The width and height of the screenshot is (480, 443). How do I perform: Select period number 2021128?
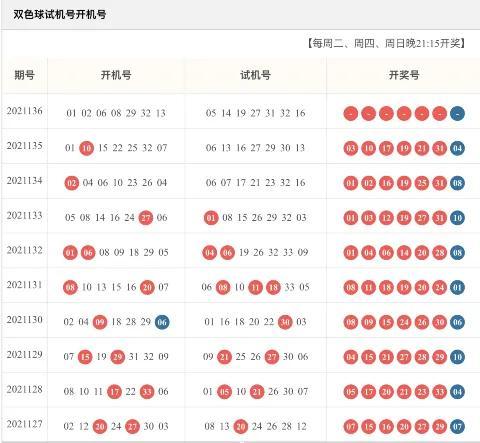(x=25, y=389)
